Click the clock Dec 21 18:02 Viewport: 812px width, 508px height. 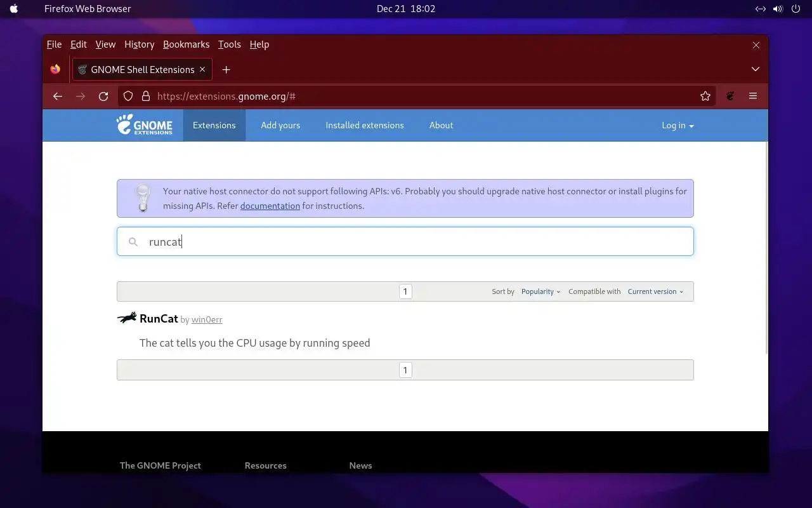tap(406, 9)
